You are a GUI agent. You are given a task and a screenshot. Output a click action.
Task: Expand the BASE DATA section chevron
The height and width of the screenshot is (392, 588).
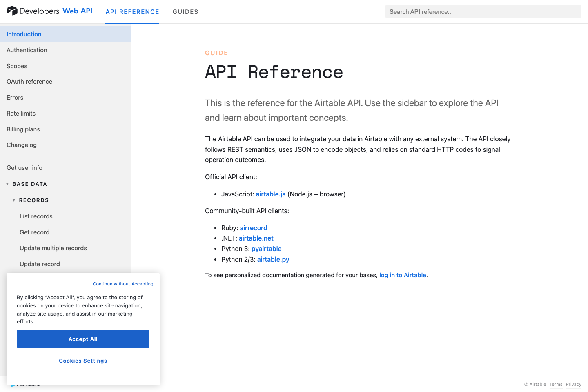point(7,184)
